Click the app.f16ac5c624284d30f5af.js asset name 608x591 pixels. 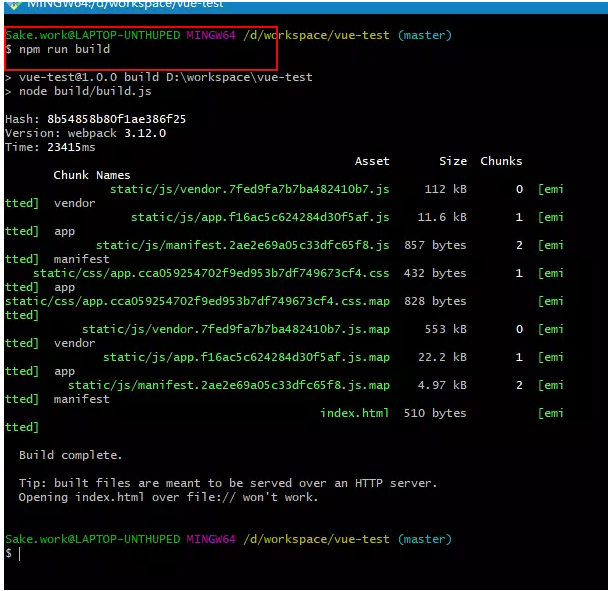click(x=260, y=217)
